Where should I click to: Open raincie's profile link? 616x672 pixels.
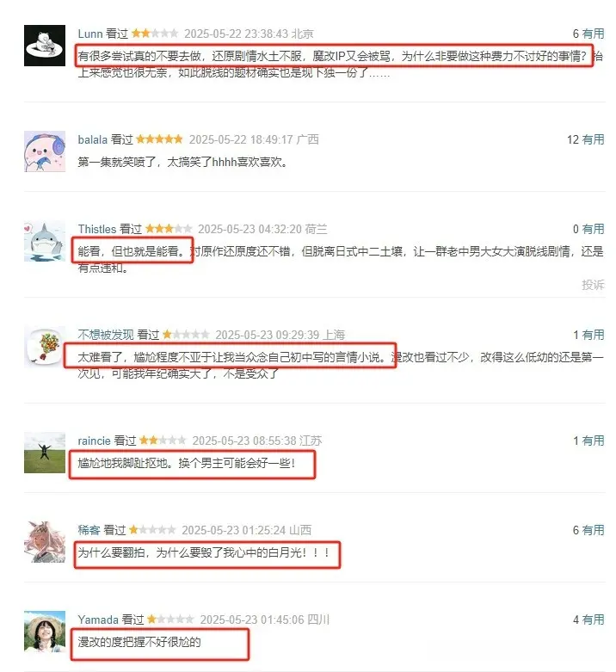(95, 441)
